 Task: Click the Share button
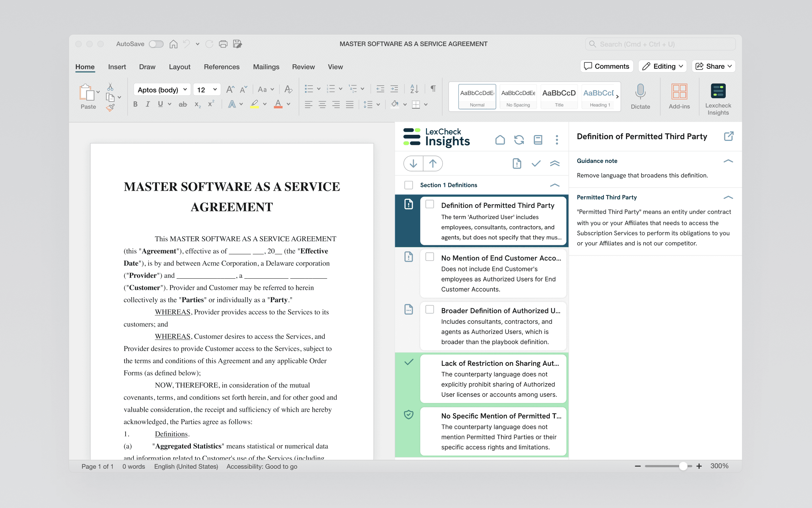point(713,66)
